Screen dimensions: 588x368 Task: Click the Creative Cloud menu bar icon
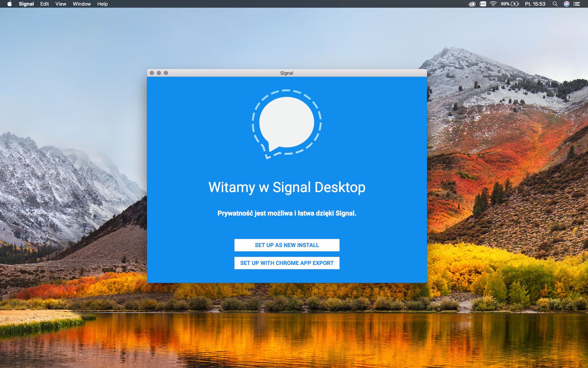click(472, 4)
